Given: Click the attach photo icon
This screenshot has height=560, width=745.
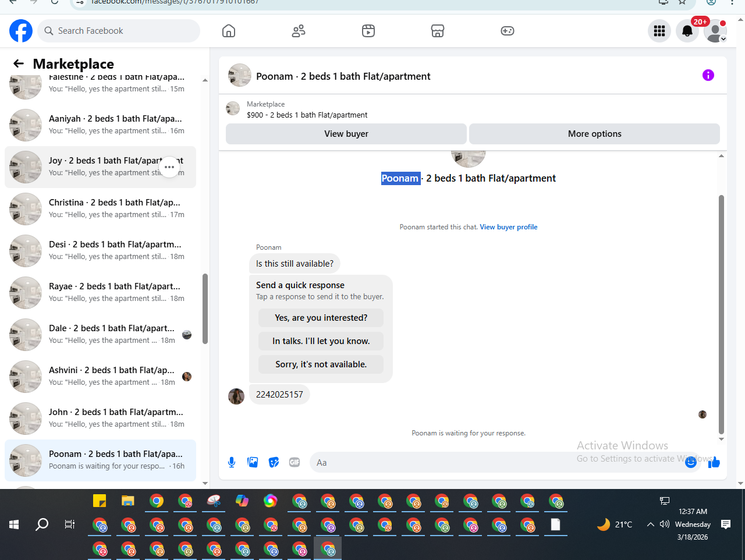Looking at the screenshot, I should [253, 462].
